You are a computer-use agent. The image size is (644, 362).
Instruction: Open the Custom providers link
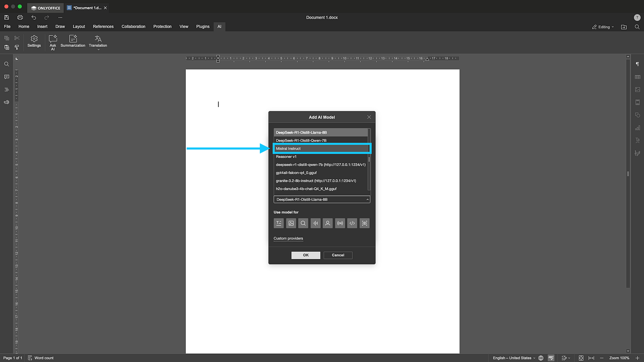pyautogui.click(x=288, y=238)
